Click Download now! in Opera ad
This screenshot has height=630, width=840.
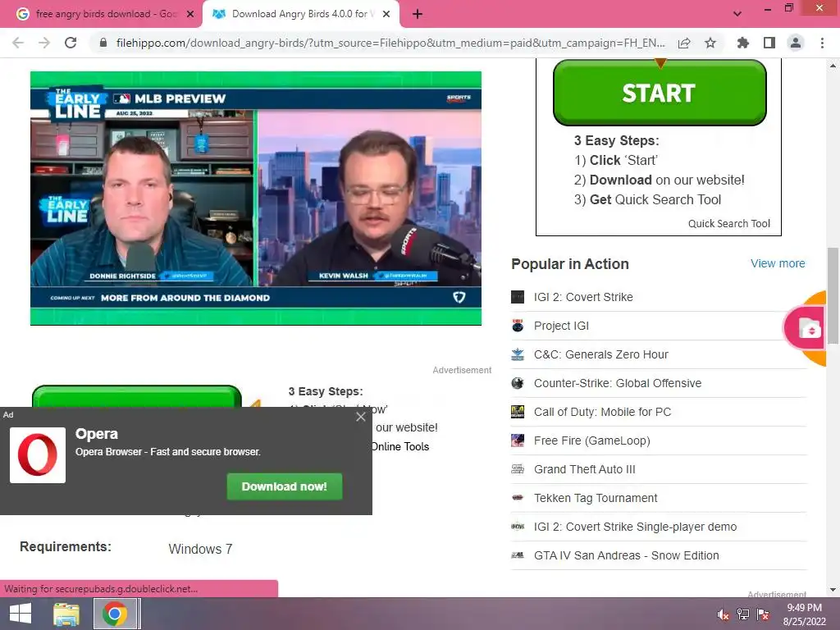coord(284,486)
